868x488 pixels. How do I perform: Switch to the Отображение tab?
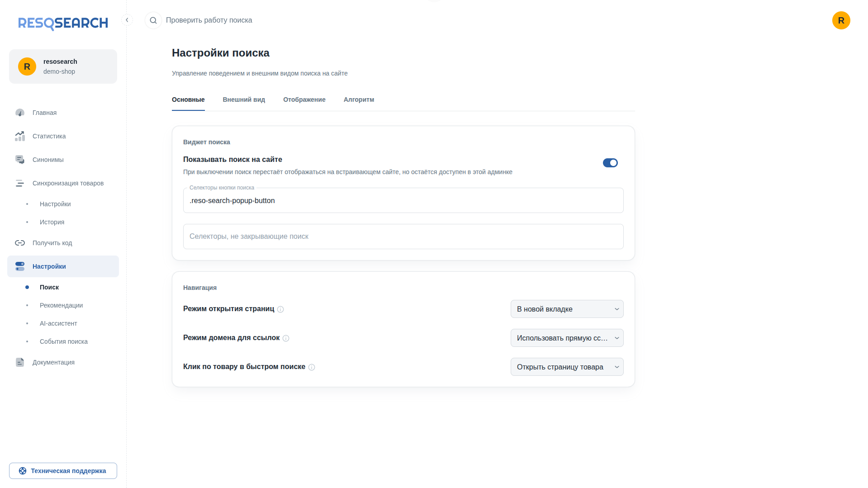pyautogui.click(x=304, y=99)
